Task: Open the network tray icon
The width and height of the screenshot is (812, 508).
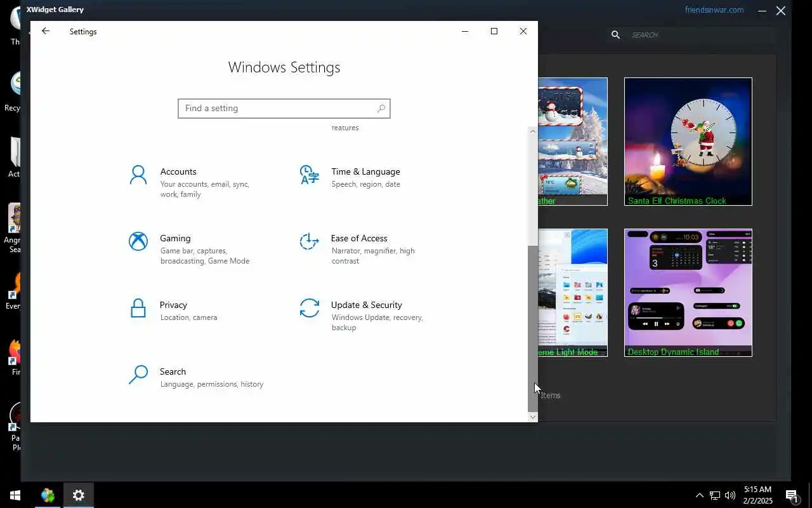Action: (x=715, y=495)
